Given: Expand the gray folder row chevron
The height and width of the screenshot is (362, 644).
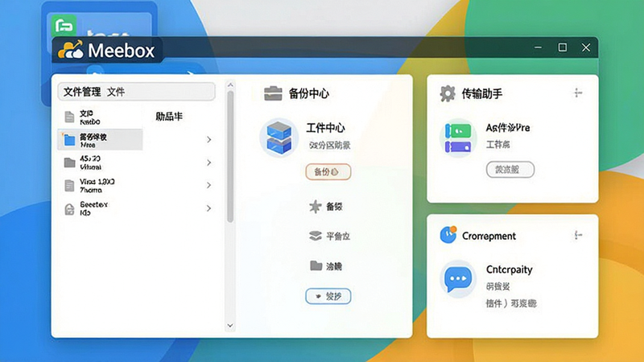Looking at the screenshot, I should (x=209, y=162).
